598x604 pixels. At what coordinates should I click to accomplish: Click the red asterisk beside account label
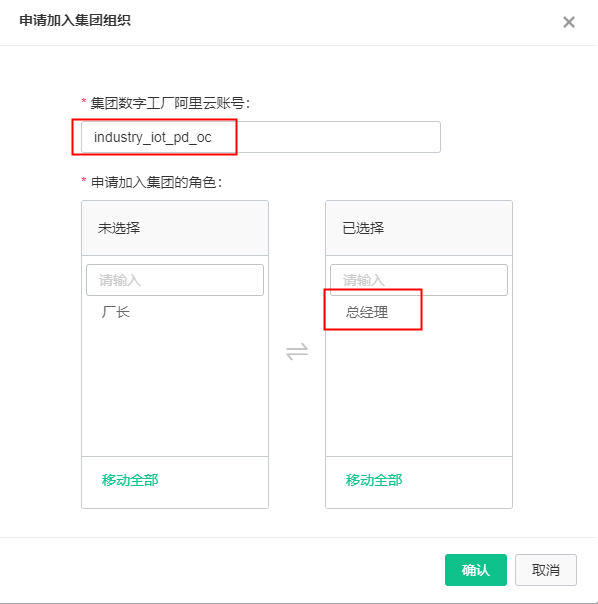pos(84,102)
